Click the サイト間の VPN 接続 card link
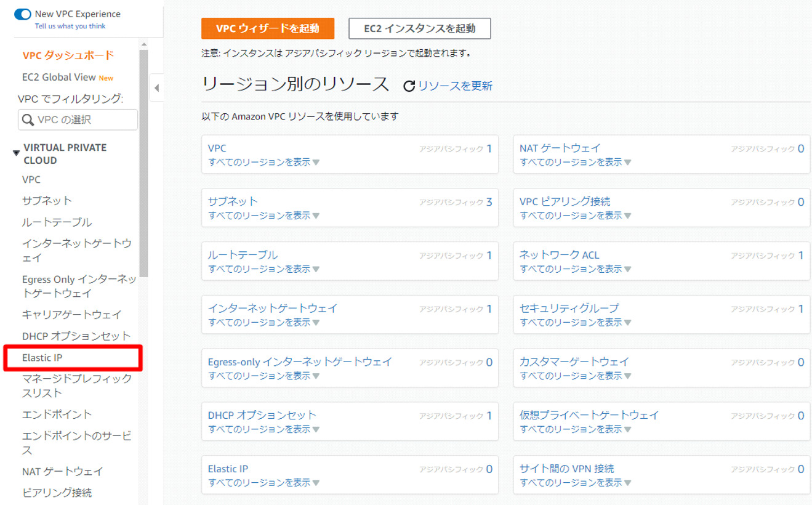Image resolution: width=812 pixels, height=505 pixels. coord(567,469)
